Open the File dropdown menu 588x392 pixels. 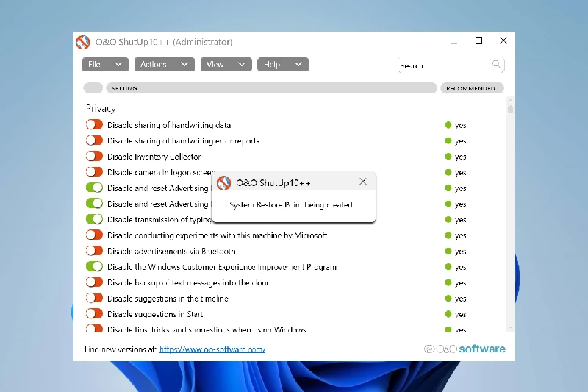[105, 65]
